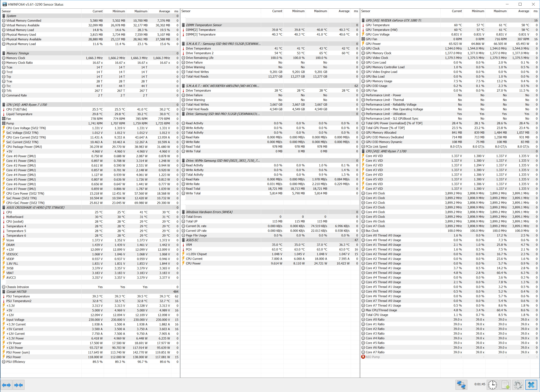Start logging with the sheet-plus icon

(x=505, y=385)
